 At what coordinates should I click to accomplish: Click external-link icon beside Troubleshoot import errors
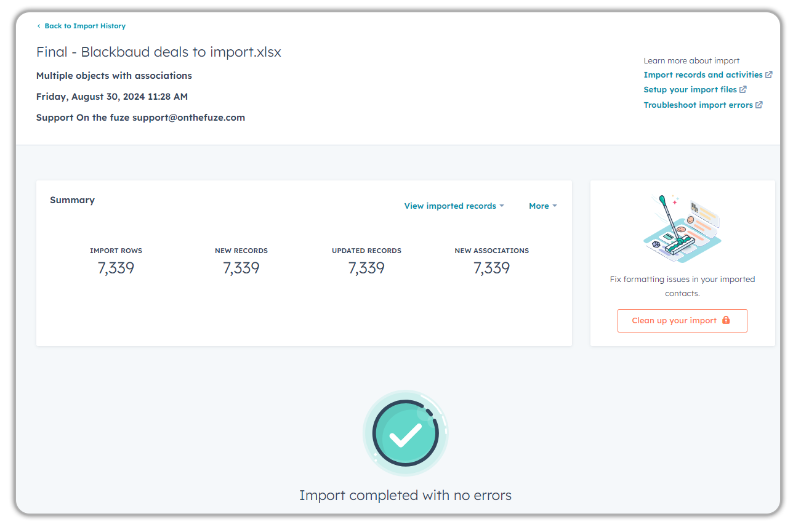(759, 105)
